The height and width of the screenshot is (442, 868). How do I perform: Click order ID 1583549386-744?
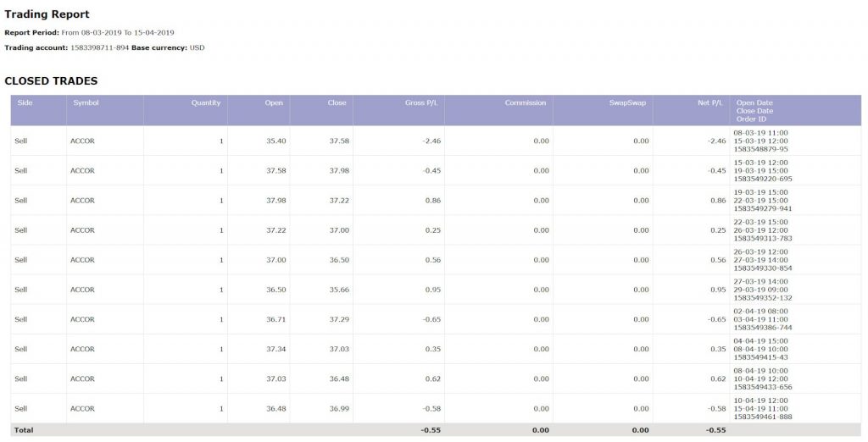tap(763, 328)
